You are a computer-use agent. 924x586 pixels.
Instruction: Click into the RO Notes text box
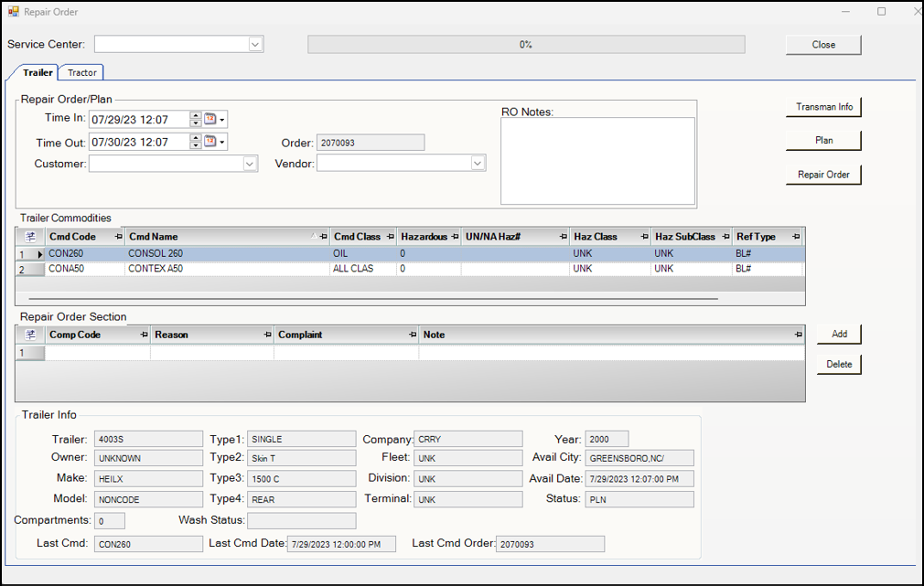[x=598, y=162]
